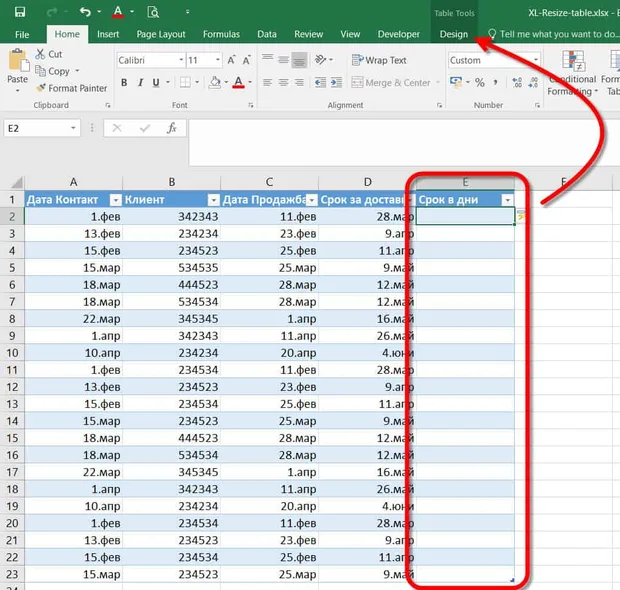Select Bottom Align icon

pyautogui.click(x=299, y=60)
